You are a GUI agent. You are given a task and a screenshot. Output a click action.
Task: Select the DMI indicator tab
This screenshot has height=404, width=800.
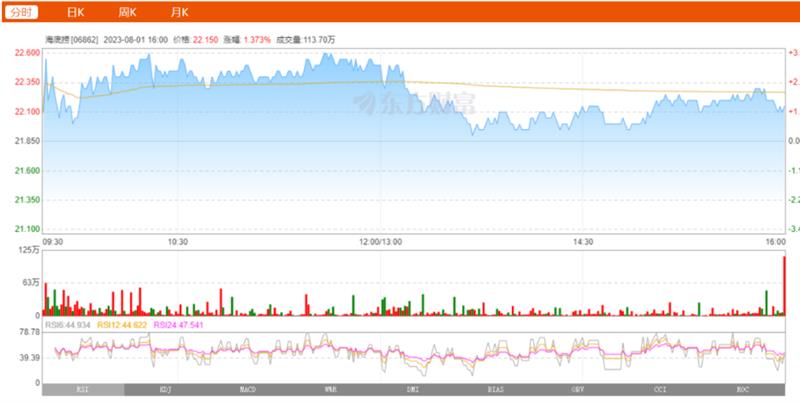(x=412, y=389)
